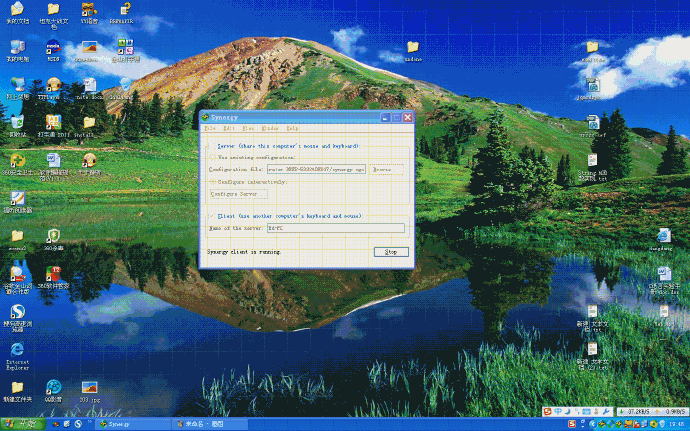
Task: Select the Use existing configuration radio button
Action: tap(211, 158)
